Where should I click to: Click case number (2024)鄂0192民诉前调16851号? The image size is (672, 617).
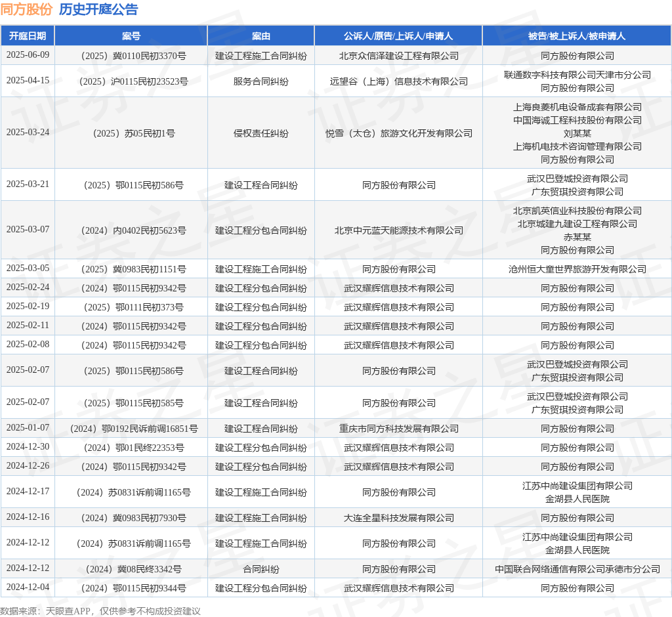(134, 429)
